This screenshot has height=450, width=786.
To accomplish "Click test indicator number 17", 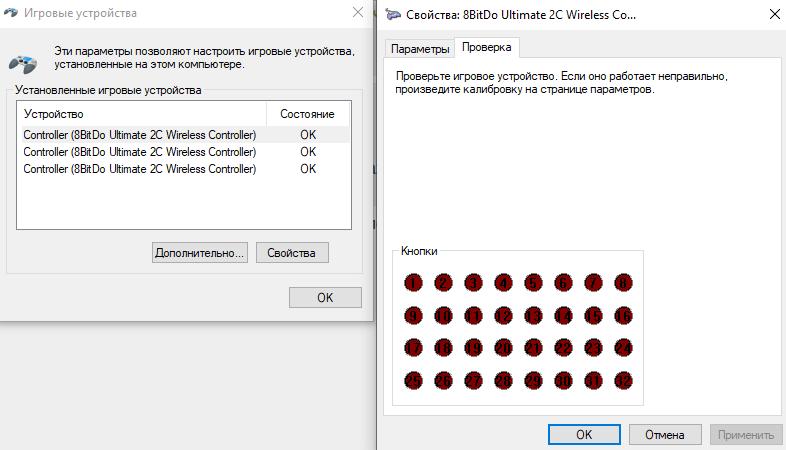I will (413, 348).
